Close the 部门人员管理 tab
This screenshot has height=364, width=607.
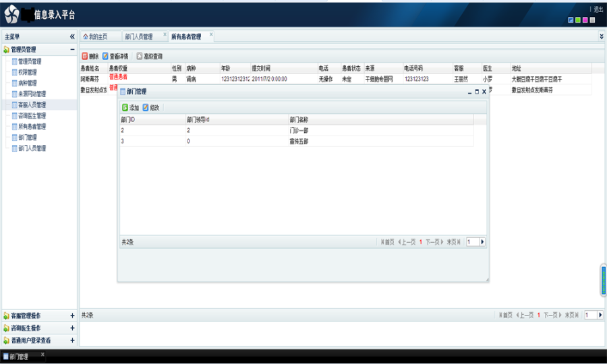point(165,34)
